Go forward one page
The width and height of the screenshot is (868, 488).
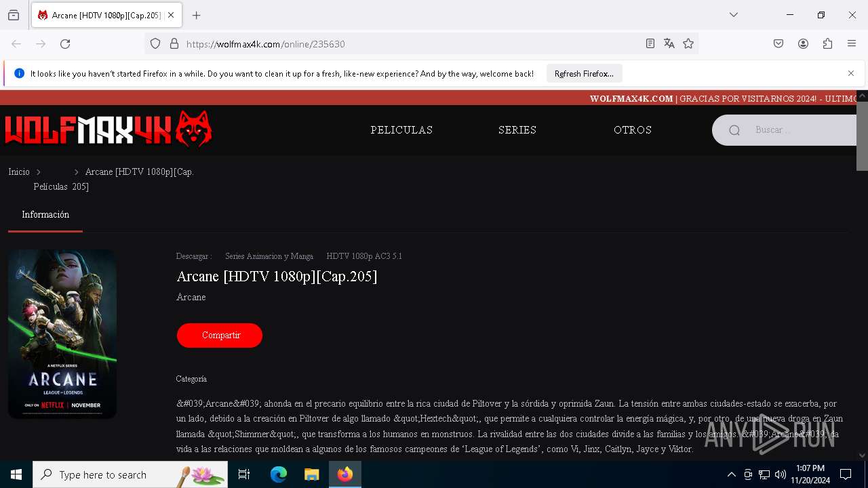click(41, 44)
